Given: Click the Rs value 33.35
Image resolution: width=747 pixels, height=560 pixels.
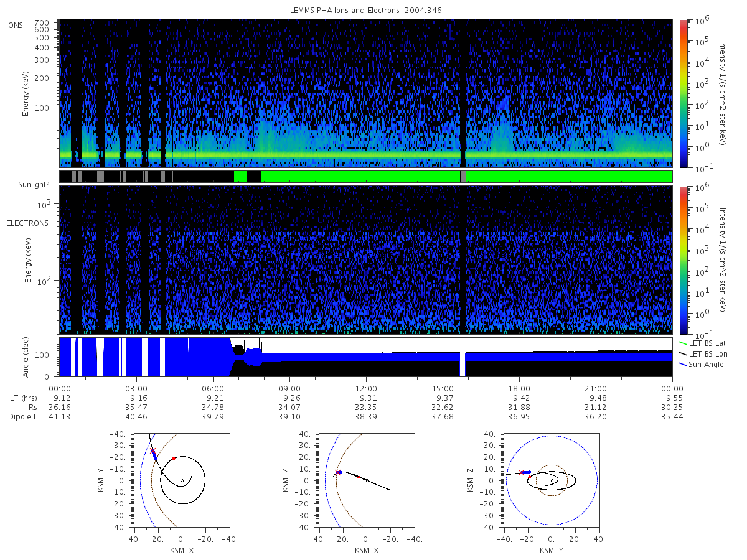Looking at the screenshot, I should (x=366, y=407).
